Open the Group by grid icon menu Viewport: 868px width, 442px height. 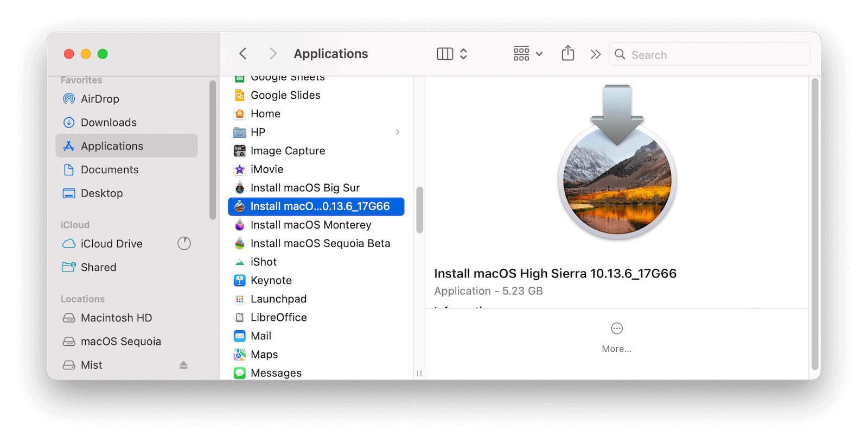pyautogui.click(x=527, y=54)
